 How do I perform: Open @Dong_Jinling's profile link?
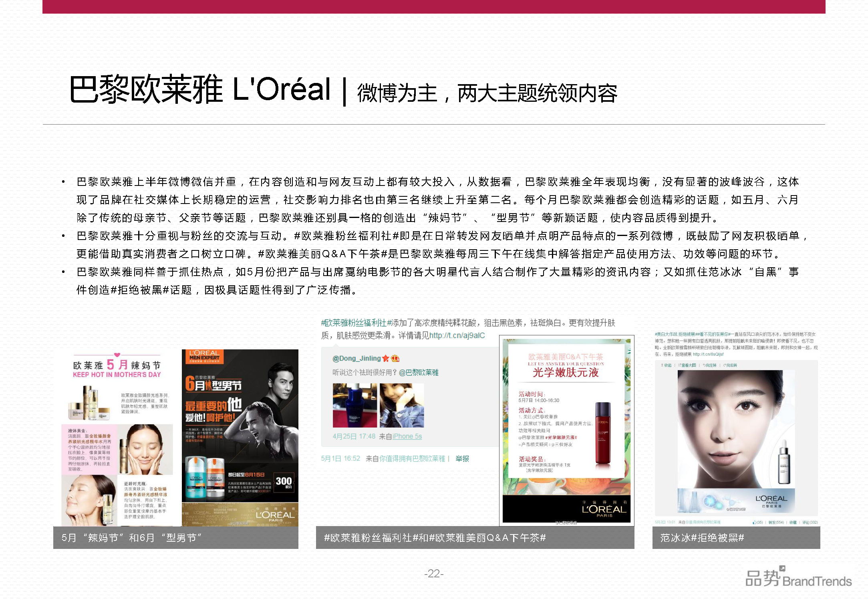(x=356, y=359)
